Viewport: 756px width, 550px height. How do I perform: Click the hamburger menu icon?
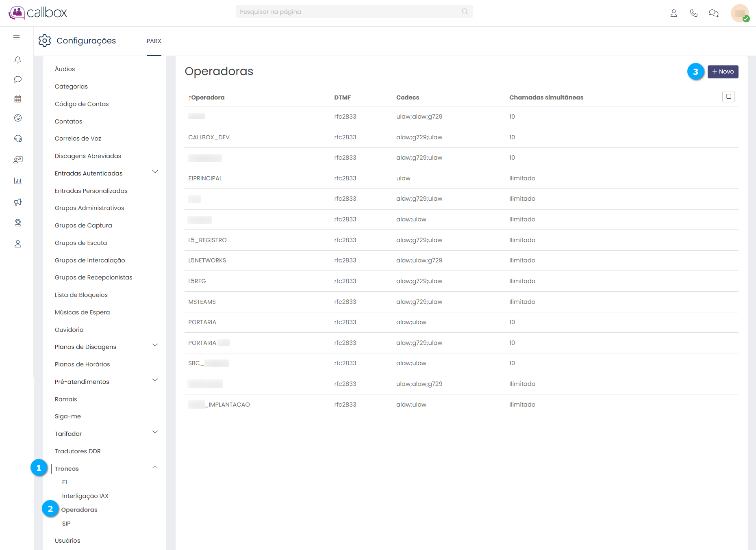(17, 38)
